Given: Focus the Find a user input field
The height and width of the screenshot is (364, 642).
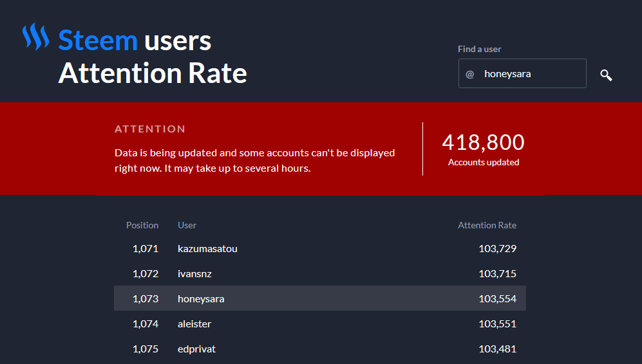Looking at the screenshot, I should 531,74.
